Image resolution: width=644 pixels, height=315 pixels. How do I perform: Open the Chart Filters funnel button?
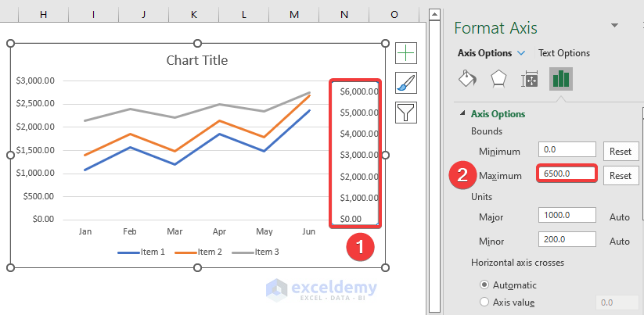pyautogui.click(x=406, y=113)
